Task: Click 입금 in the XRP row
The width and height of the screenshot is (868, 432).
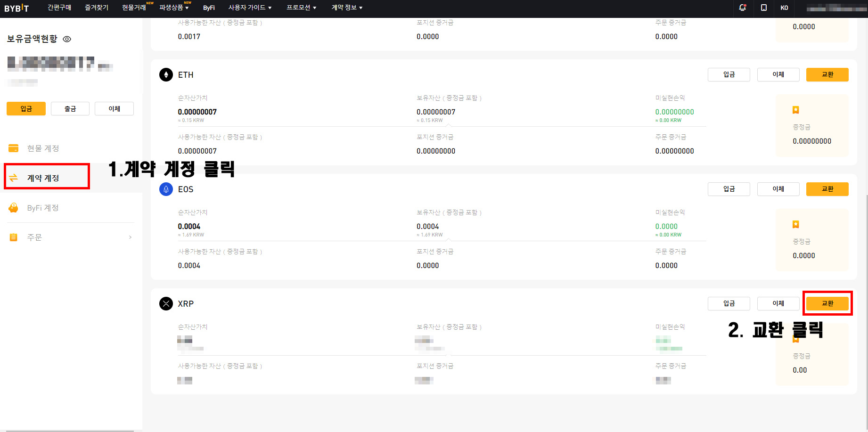Action: point(729,303)
